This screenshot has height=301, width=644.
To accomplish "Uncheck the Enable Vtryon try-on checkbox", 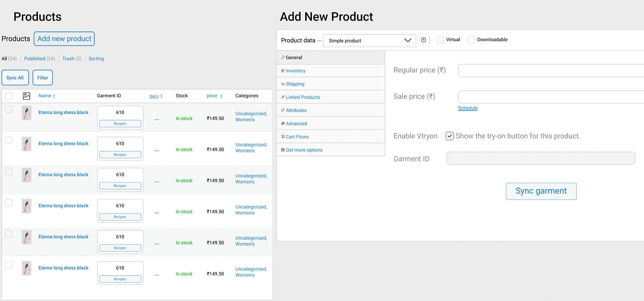I will click(x=449, y=136).
